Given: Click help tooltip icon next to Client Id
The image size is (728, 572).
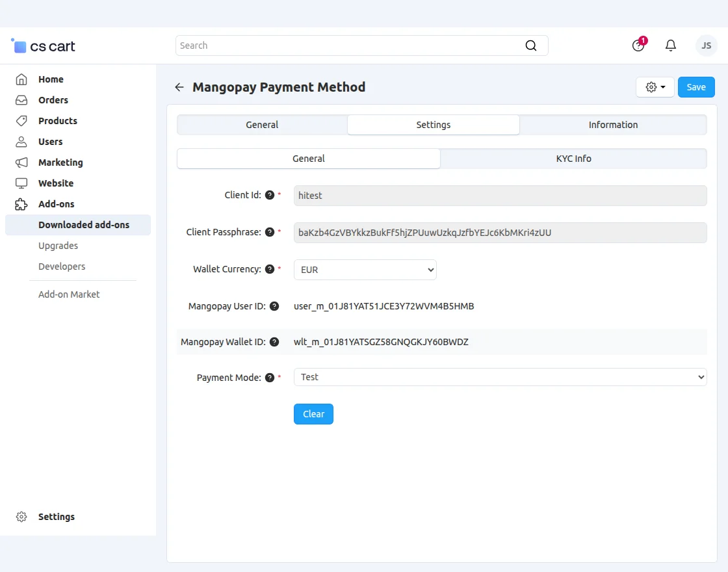Looking at the screenshot, I should [270, 195].
